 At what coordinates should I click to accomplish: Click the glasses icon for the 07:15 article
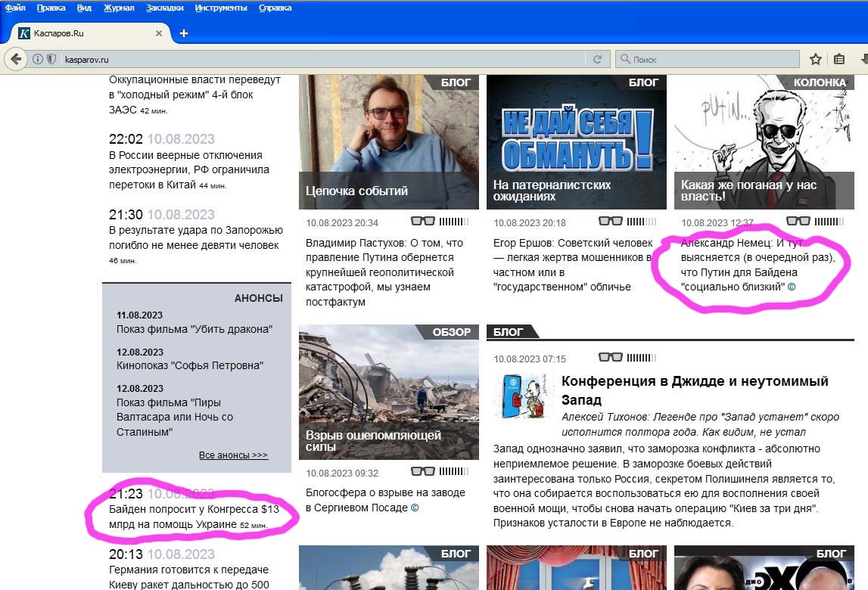coord(611,358)
